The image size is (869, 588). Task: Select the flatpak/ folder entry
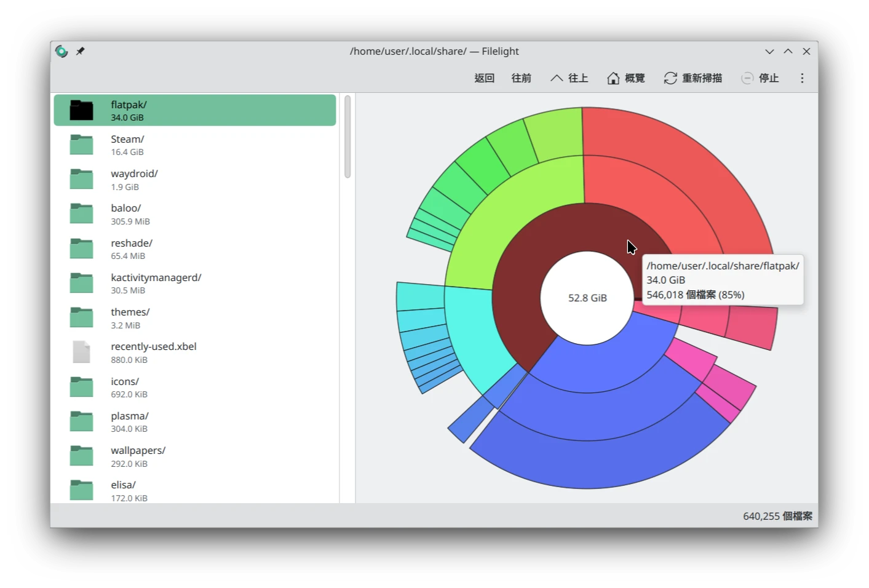coord(194,111)
